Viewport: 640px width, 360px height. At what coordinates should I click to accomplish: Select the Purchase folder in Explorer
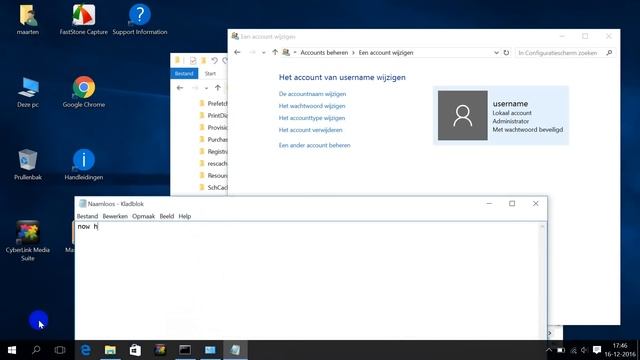pos(213,140)
